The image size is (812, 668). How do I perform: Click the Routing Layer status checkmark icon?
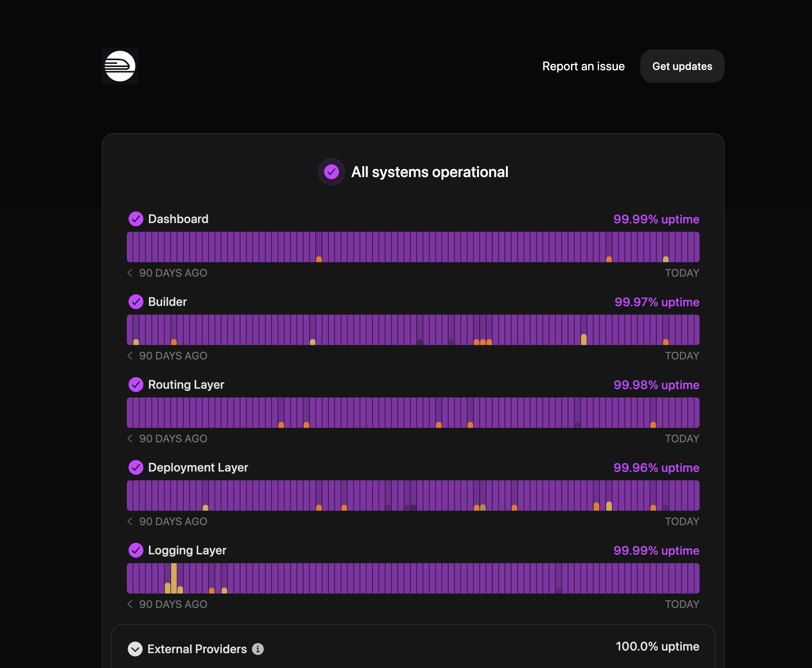pos(136,385)
